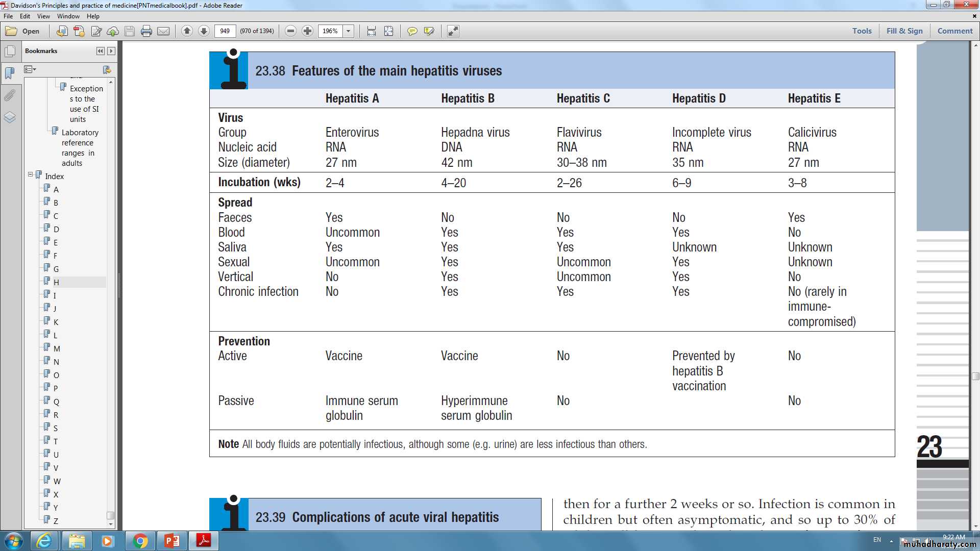This screenshot has height=551, width=980.
Task: Open the Page Thumbnails panel icon
Action: (10, 52)
